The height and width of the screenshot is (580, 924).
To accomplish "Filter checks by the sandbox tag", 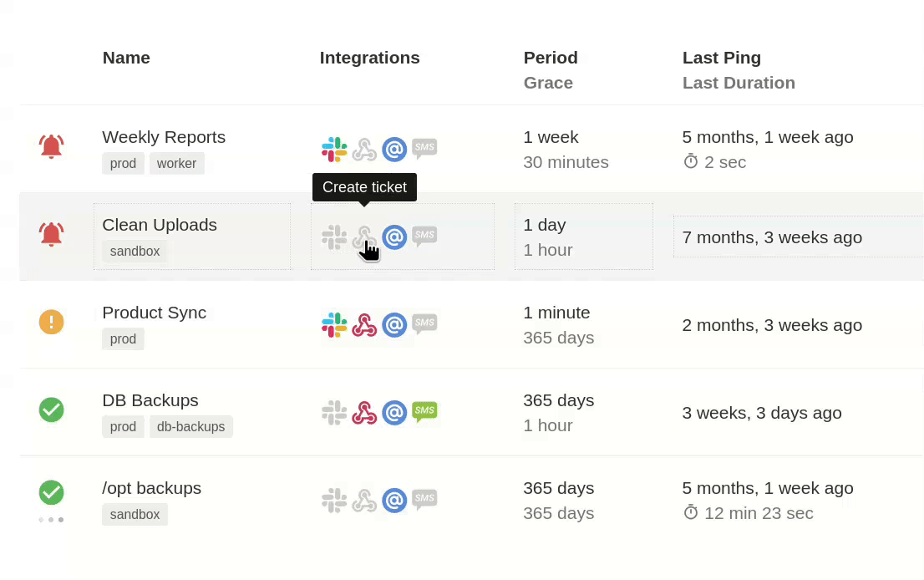I will click(x=135, y=251).
